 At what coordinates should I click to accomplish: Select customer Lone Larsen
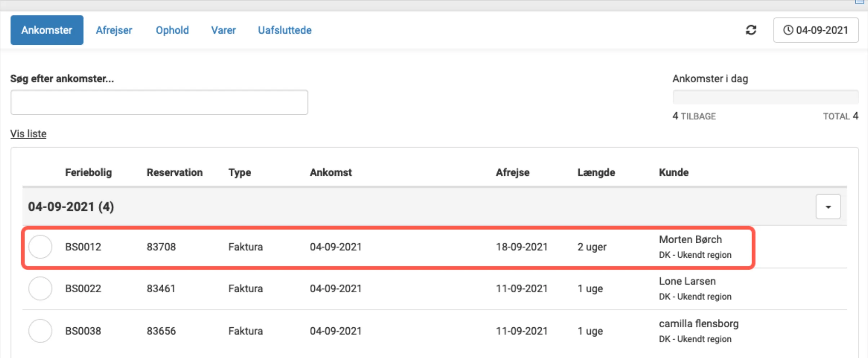pyautogui.click(x=687, y=281)
